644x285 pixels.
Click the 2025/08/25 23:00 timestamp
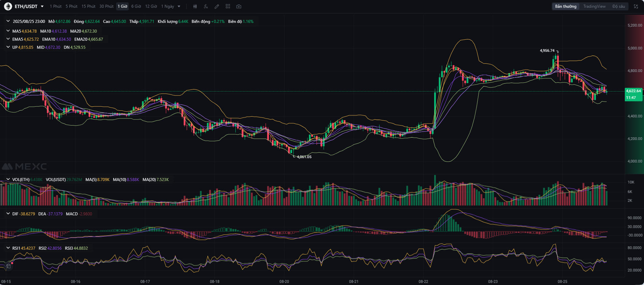tap(29, 21)
